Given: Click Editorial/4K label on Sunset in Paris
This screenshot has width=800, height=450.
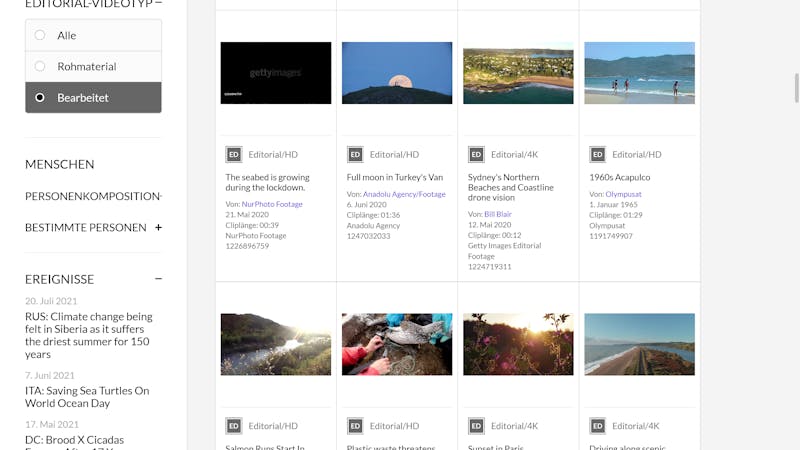Looking at the screenshot, I should [514, 426].
